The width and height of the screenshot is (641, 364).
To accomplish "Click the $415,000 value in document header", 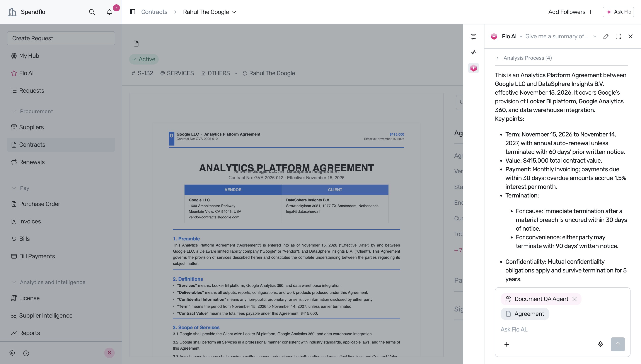I will (x=397, y=134).
